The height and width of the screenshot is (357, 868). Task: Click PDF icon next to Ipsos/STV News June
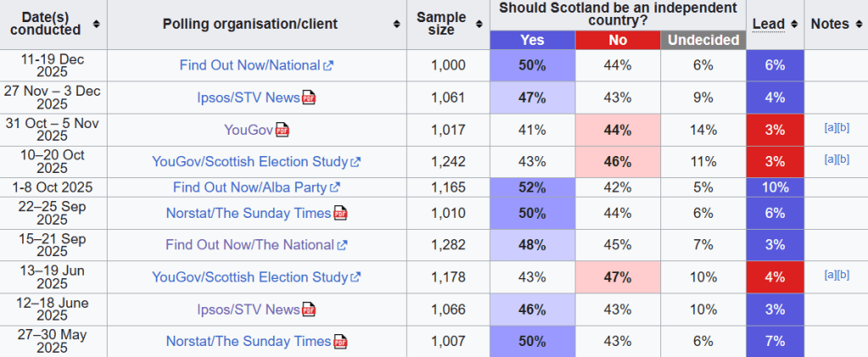coord(309,310)
